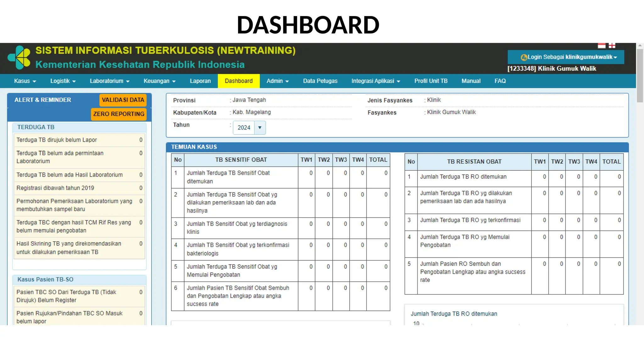This screenshot has height=362, width=644.
Task: Click the user avatar icon beside Login Sebagai
Action: click(x=524, y=58)
